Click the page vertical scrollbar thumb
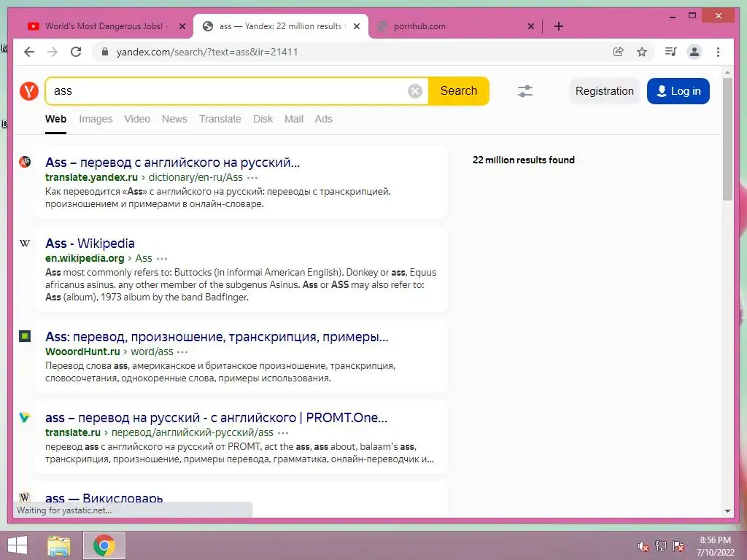747x560 pixels. [x=727, y=139]
